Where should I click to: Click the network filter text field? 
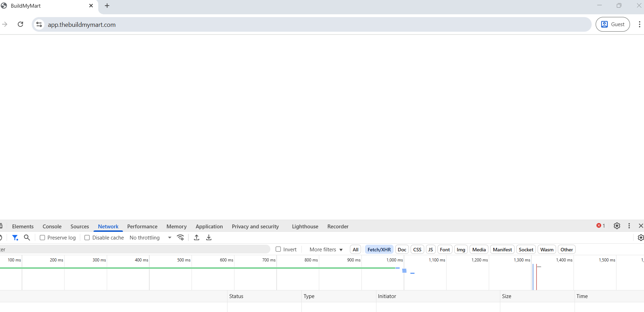135,250
